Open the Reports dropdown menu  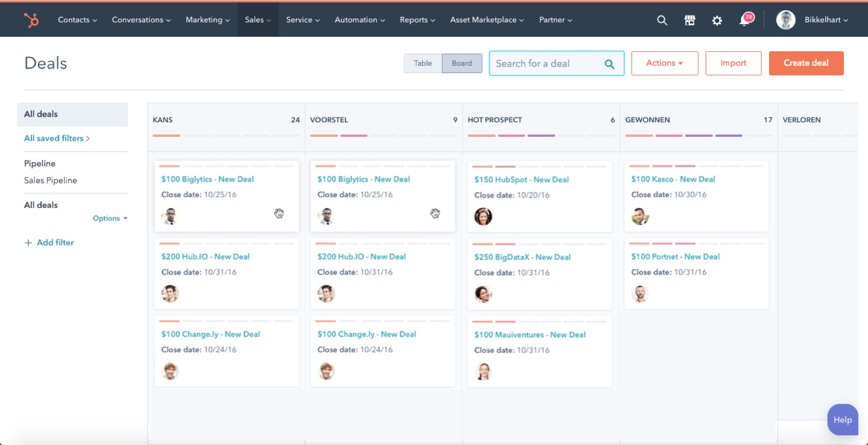417,20
